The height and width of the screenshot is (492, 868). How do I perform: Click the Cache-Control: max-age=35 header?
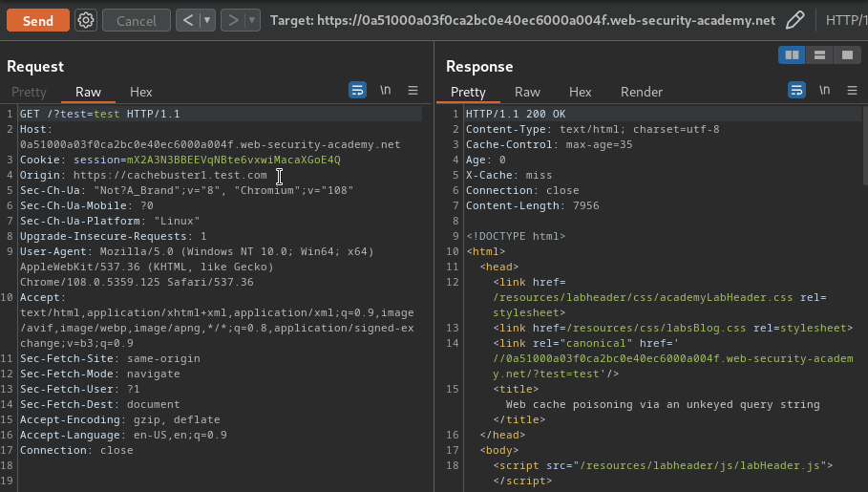[549, 144]
